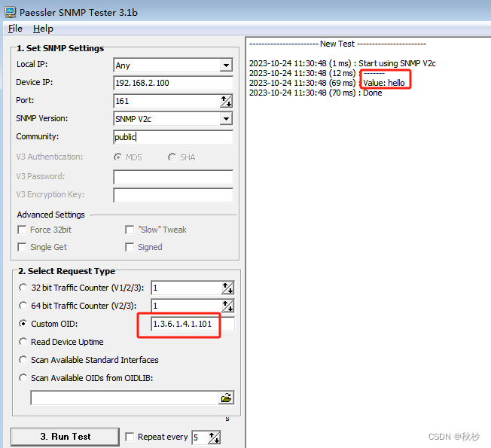The height and width of the screenshot is (448, 491).
Task: Click the V3 Password field
Action: pyautogui.click(x=173, y=177)
